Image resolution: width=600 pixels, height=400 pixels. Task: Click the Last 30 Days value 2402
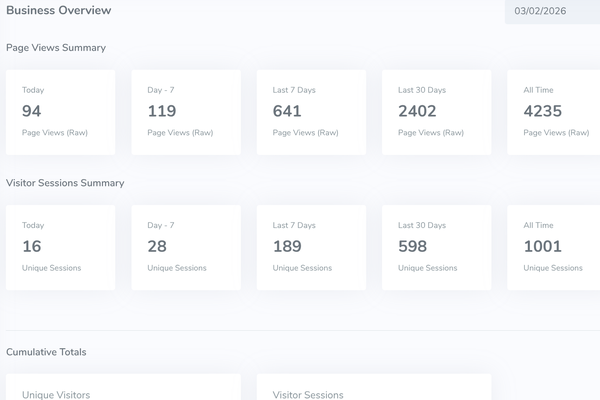pos(417,111)
